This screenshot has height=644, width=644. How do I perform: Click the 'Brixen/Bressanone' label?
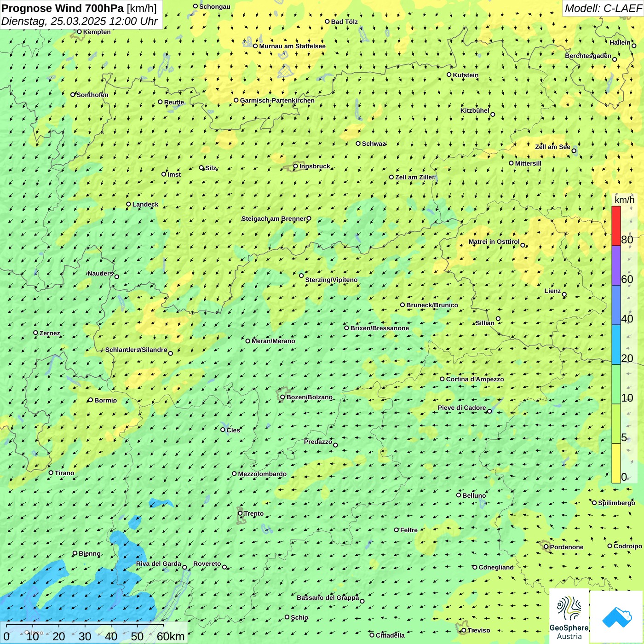(x=379, y=328)
